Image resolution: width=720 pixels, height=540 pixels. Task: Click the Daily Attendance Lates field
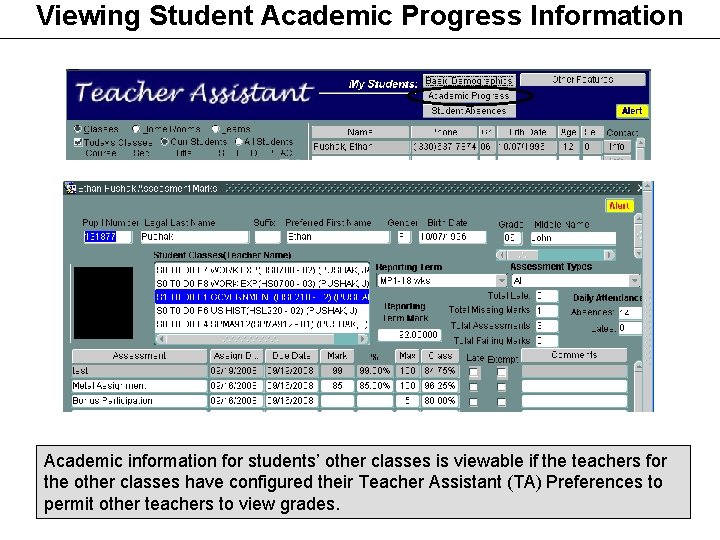pyautogui.click(x=630, y=328)
